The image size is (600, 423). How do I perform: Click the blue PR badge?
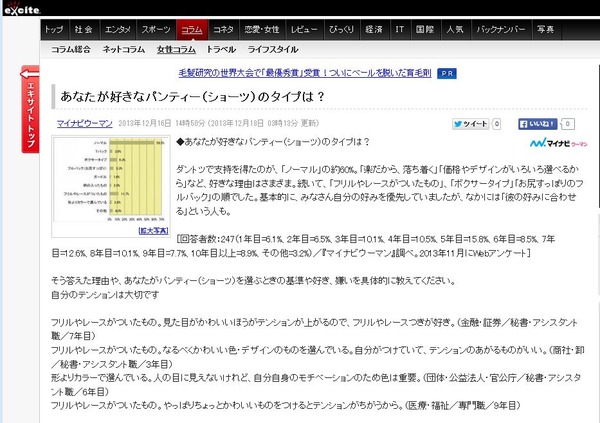tap(447, 73)
